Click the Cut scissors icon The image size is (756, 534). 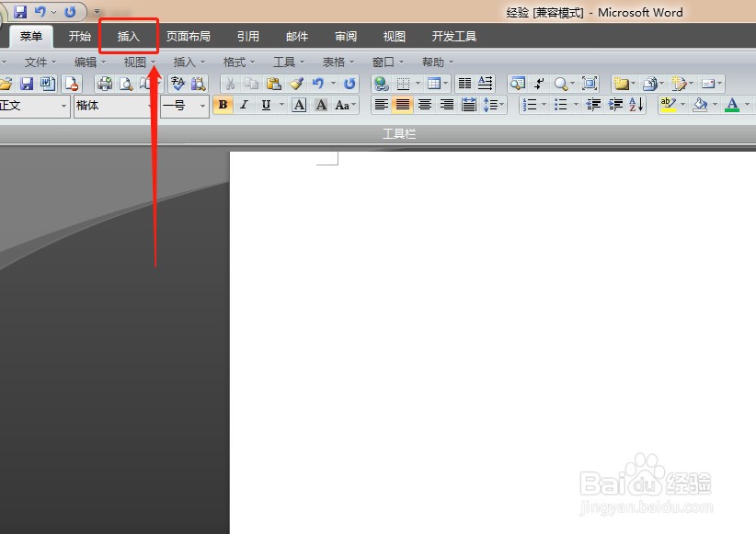pos(231,84)
